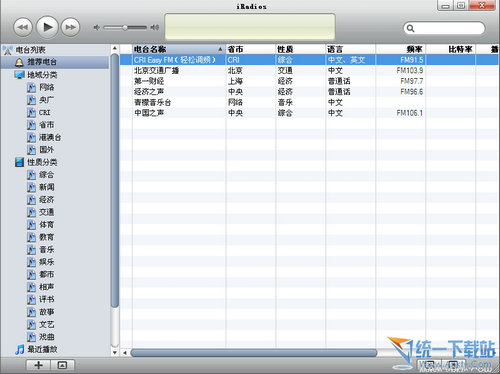Open 省市 region playlist
500x374 pixels.
point(47,125)
